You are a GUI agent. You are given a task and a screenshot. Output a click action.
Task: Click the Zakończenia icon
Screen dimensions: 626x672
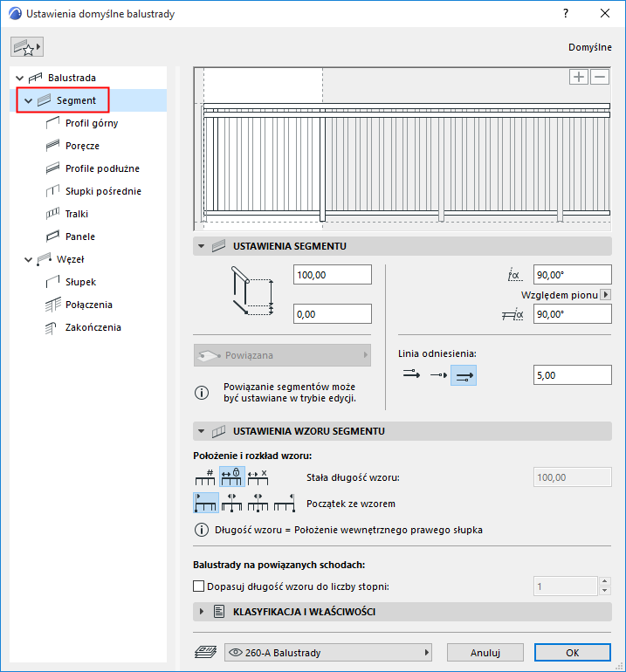[52, 328]
